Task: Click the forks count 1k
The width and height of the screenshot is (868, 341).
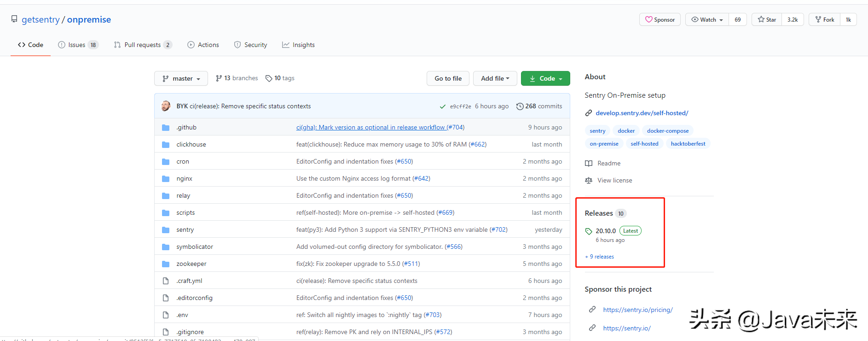Action: point(848,19)
